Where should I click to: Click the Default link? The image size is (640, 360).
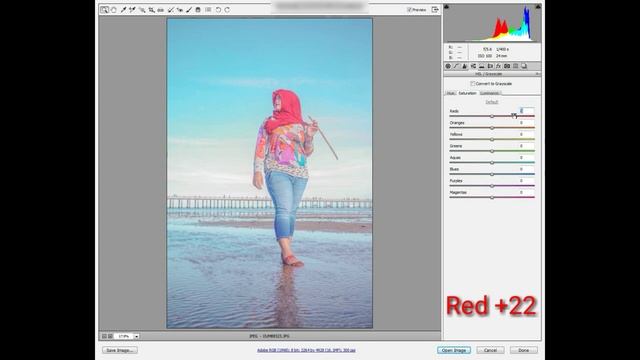point(492,102)
